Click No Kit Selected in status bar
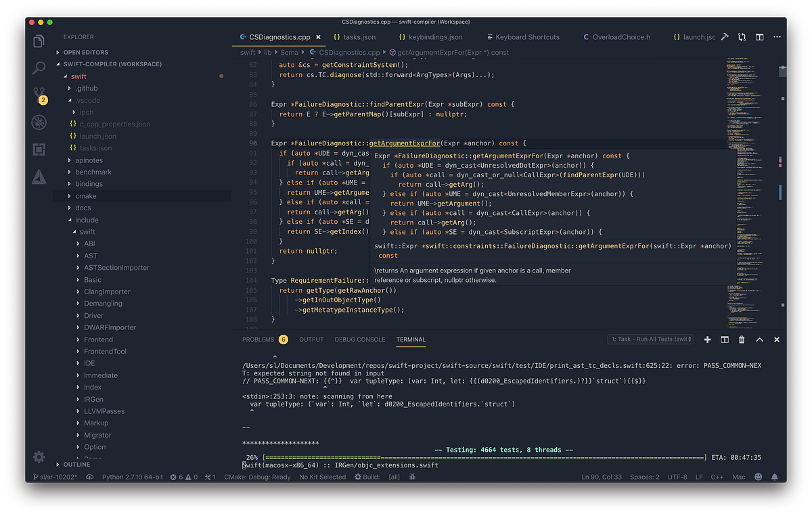The width and height of the screenshot is (812, 516). pos(323,477)
